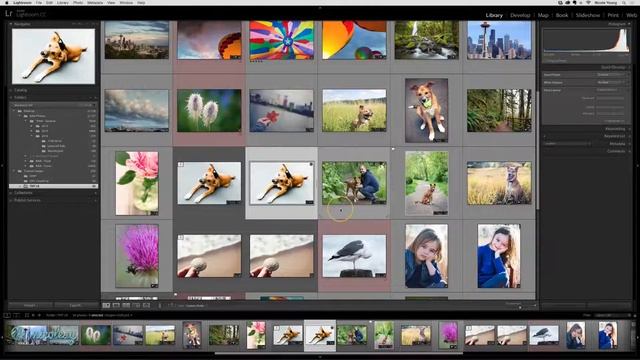Screen dimensions: 640x360
Task: Open Spotlight search in macOS menu bar
Action: [x=624, y=2]
